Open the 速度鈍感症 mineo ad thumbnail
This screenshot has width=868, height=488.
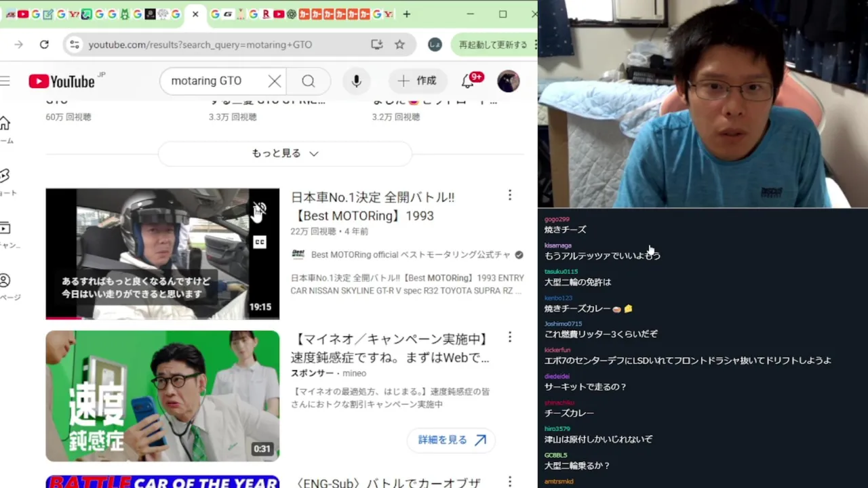pyautogui.click(x=162, y=396)
